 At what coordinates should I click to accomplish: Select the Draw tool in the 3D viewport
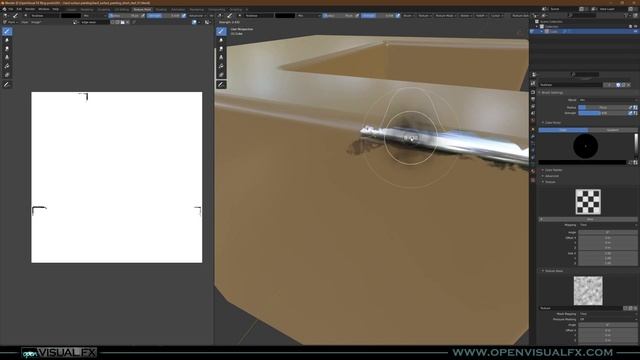(x=221, y=31)
